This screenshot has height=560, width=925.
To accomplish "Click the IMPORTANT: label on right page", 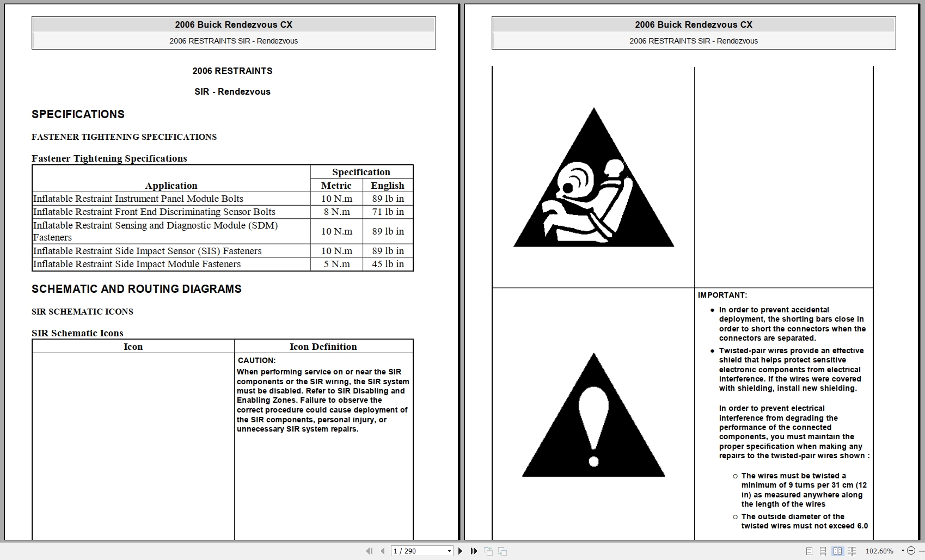I will (722, 295).
